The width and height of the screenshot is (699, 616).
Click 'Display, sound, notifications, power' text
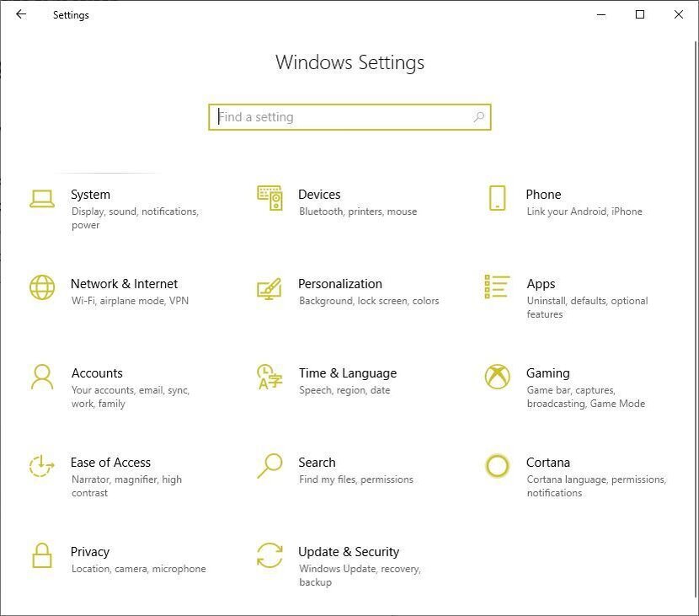coord(135,218)
